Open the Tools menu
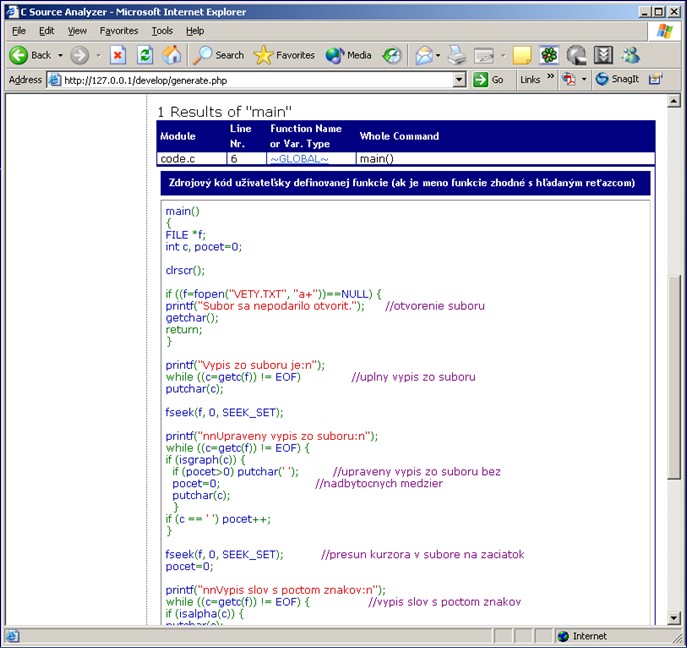The height and width of the screenshot is (648, 687). 161,31
